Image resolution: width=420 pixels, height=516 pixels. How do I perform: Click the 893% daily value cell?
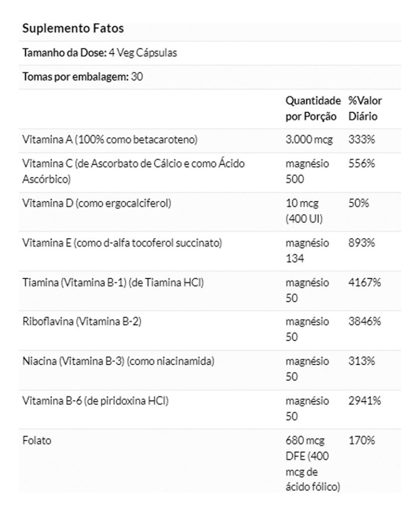point(362,243)
